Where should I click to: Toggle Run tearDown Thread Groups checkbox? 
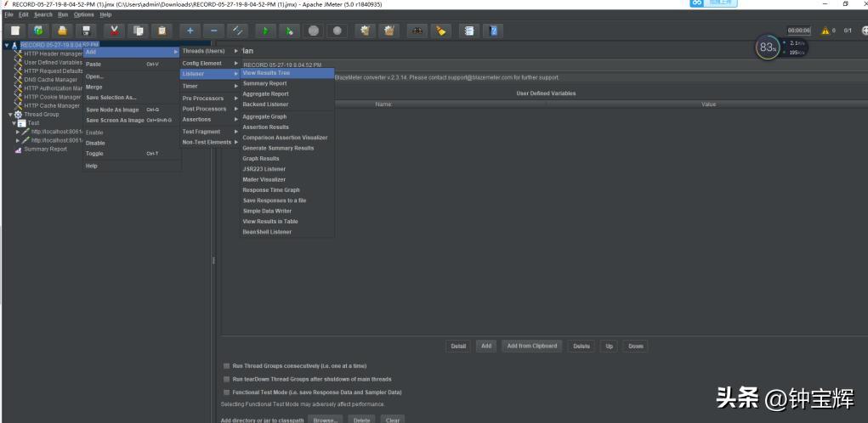(x=226, y=380)
